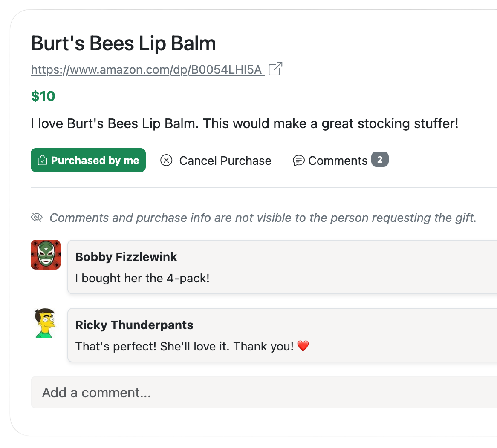This screenshot has width=497, height=448.
Task: Click the $10 price label
Action: (43, 96)
